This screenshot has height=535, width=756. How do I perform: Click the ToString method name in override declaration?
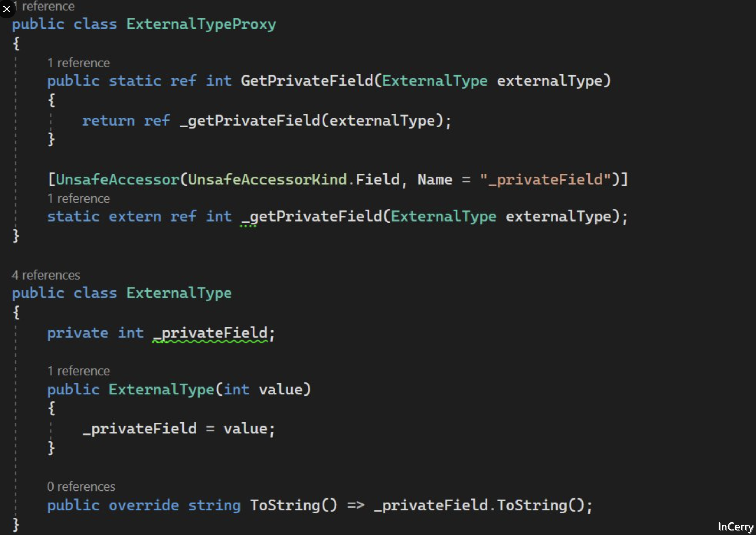(285, 505)
